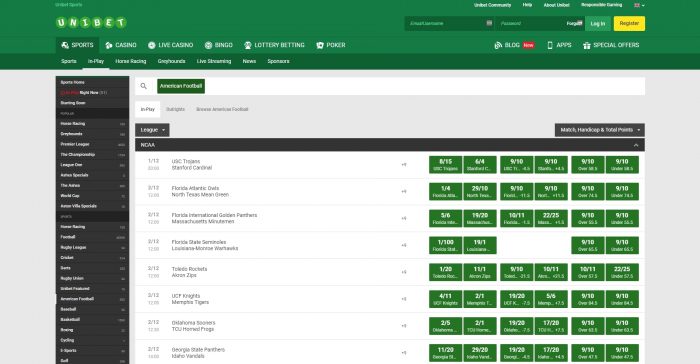The width and height of the screenshot is (700, 364).
Task: Remove the American Football filter tag
Action: point(181,86)
